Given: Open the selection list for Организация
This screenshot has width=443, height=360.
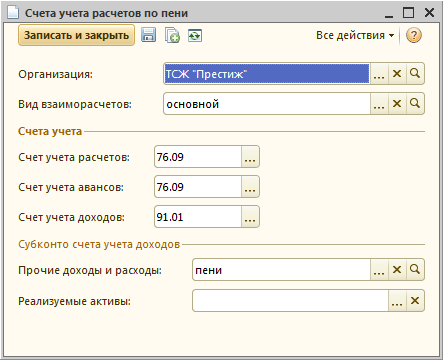Looking at the screenshot, I should pyautogui.click(x=379, y=74).
